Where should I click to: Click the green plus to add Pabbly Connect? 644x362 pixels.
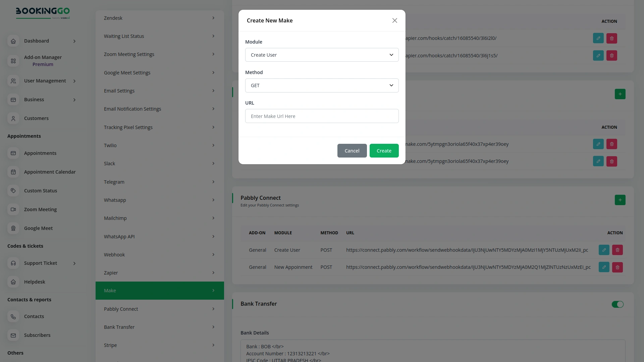pos(620,200)
